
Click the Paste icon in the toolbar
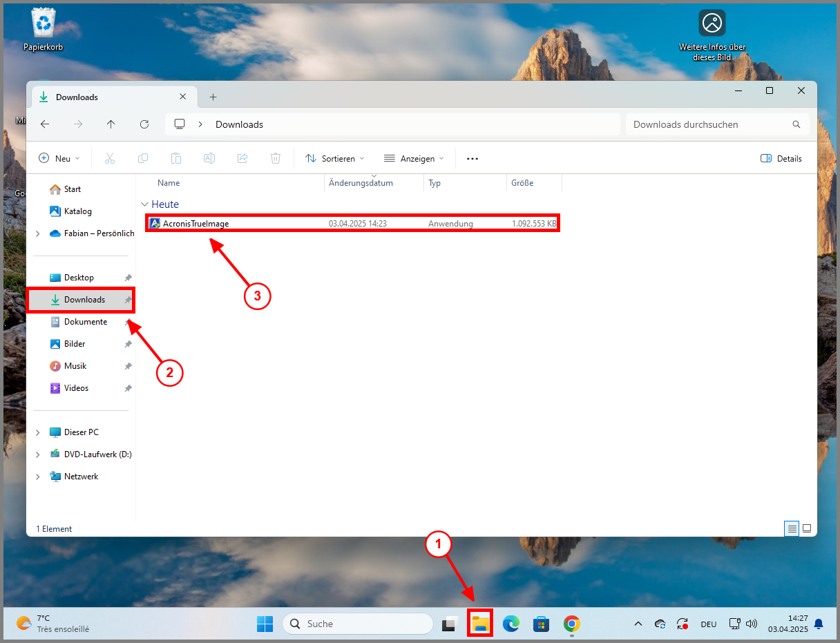[x=176, y=158]
